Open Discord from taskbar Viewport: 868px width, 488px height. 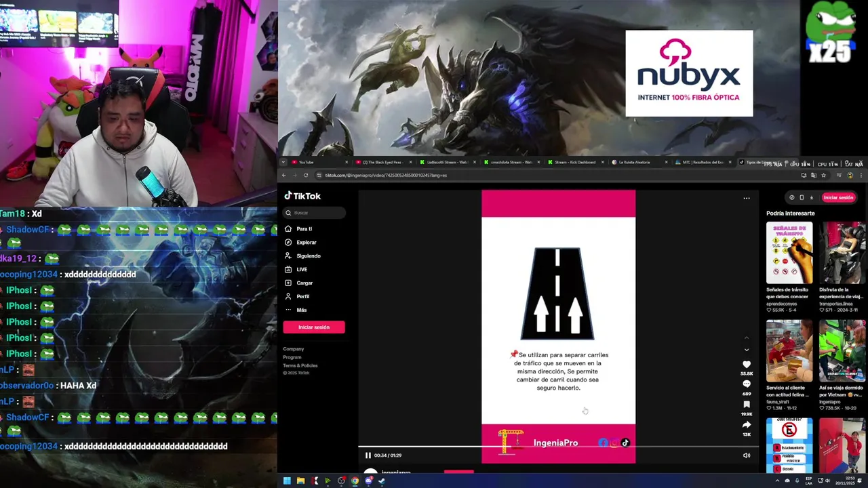368,481
